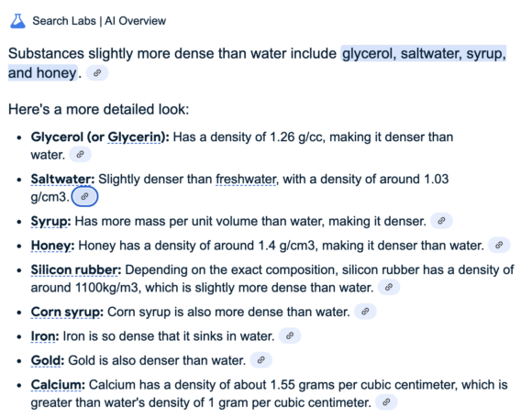Open the Honey entry's source link icon
Screen dimensions: 532x417
[x=499, y=245]
